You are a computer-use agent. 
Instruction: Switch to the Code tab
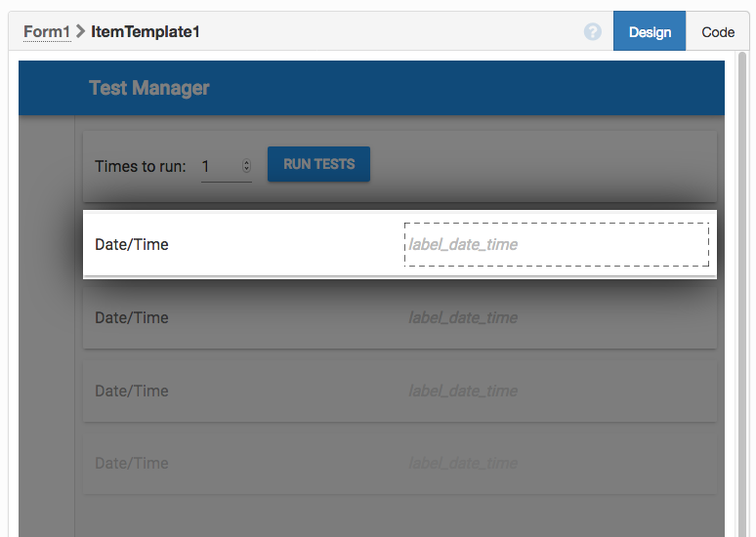click(718, 32)
